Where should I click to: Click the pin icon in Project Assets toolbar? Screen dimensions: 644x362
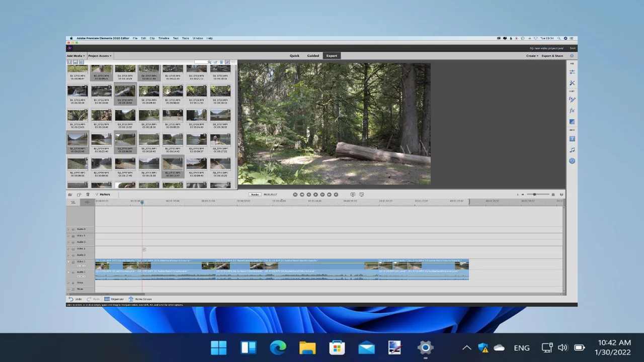227,62
